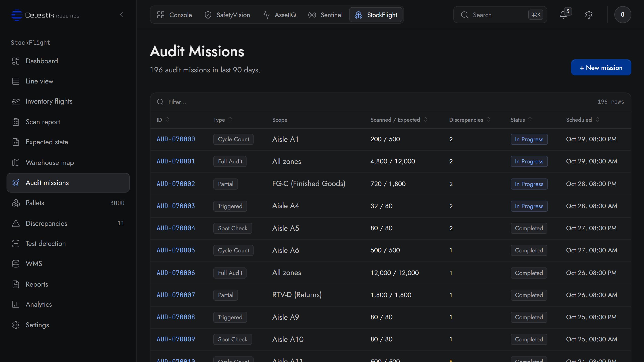Open mission AUD-070000 link
Screen dimensions: 644x362
point(176,139)
